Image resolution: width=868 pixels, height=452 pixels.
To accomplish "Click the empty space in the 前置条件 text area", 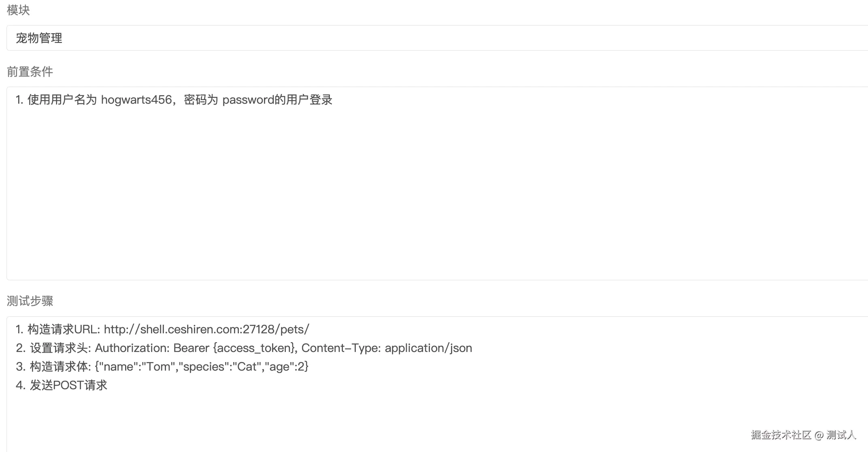I will pos(405,194).
